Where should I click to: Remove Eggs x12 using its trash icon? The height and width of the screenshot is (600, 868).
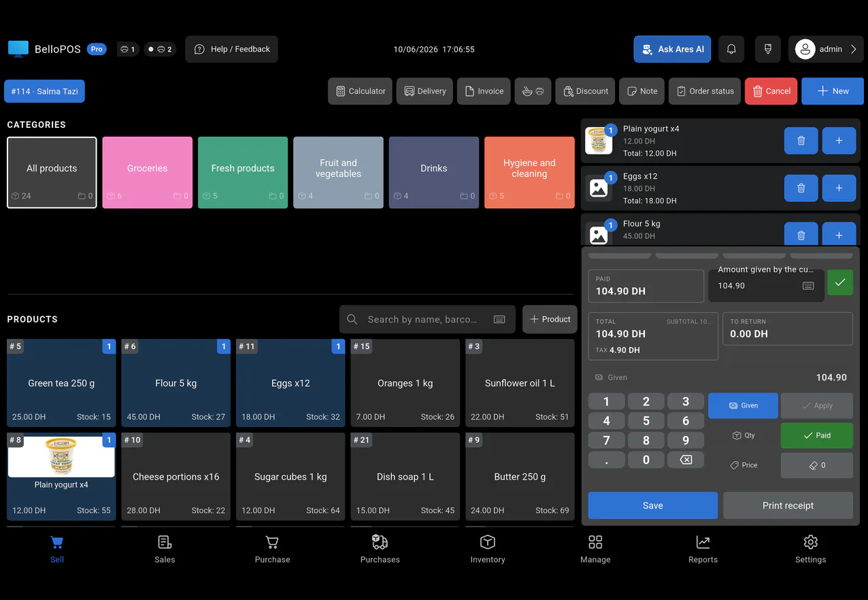pyautogui.click(x=801, y=188)
